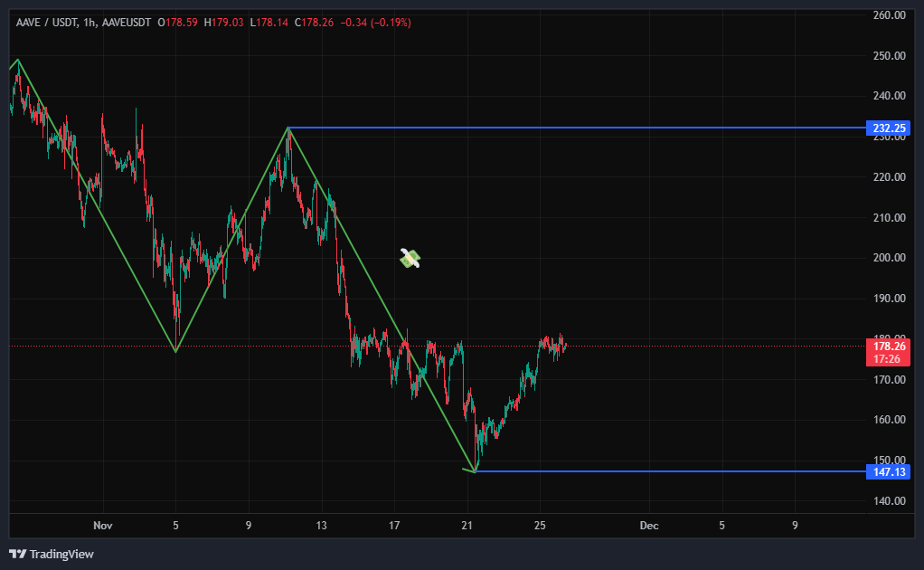Select the upper blue horizontal line
The width and height of the screenshot is (924, 570).
(579, 128)
